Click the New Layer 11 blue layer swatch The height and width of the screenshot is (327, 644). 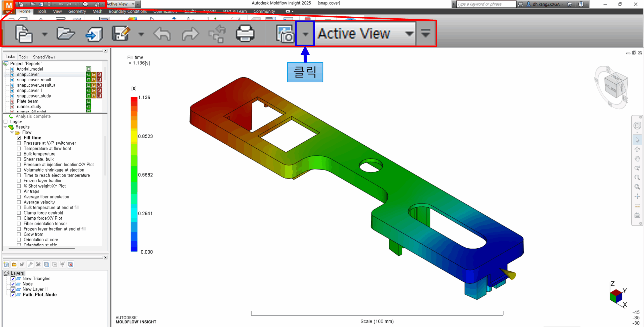(19, 289)
